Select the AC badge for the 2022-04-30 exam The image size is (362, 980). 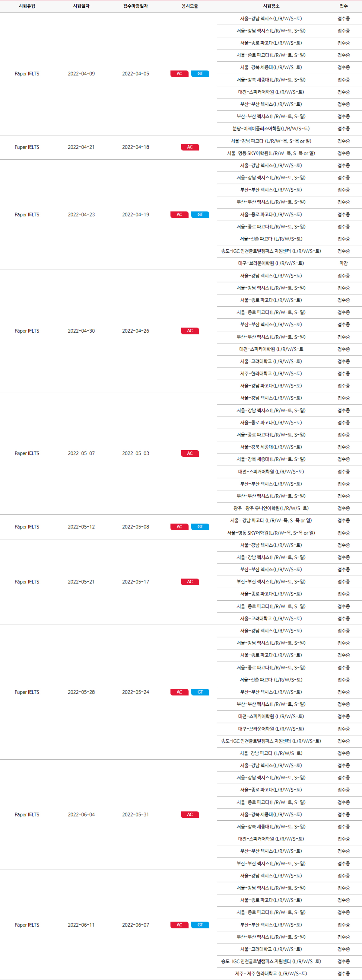click(x=190, y=331)
